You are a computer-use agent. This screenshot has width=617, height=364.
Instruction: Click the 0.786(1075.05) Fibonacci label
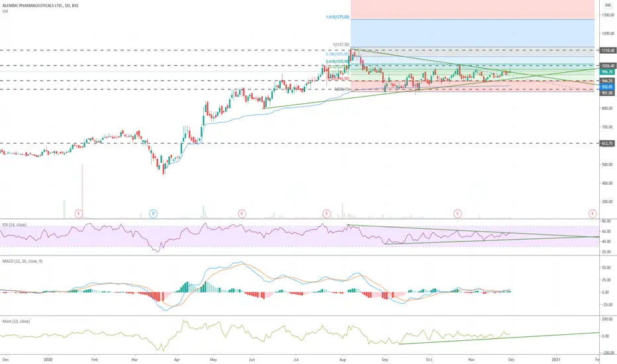click(x=338, y=54)
